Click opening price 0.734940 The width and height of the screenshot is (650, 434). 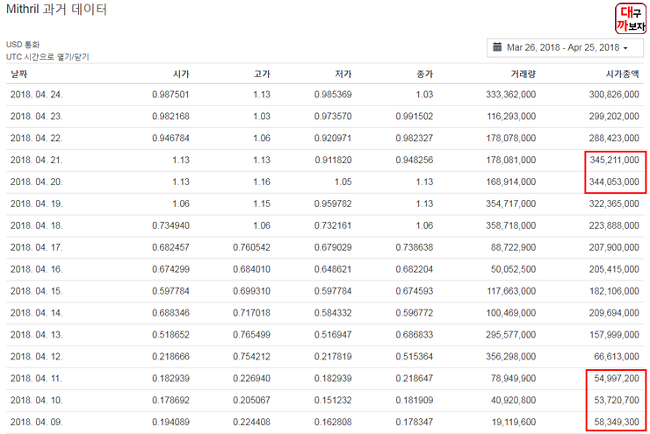coord(171,225)
